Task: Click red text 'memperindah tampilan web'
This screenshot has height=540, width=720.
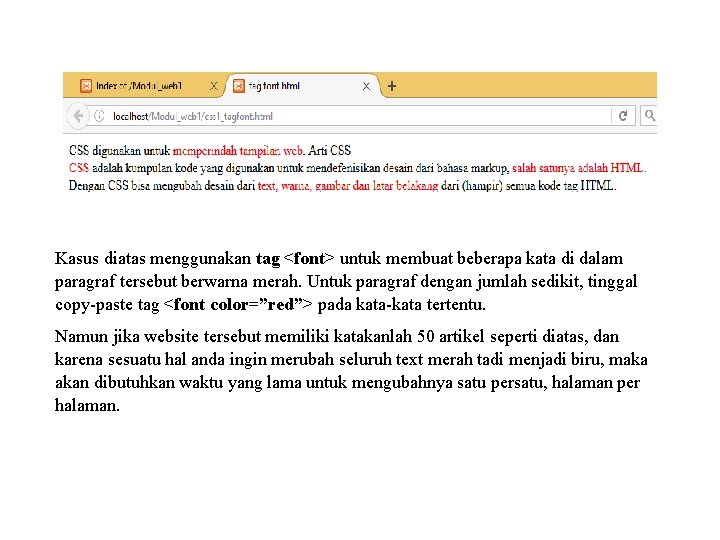Action: [x=238, y=151]
